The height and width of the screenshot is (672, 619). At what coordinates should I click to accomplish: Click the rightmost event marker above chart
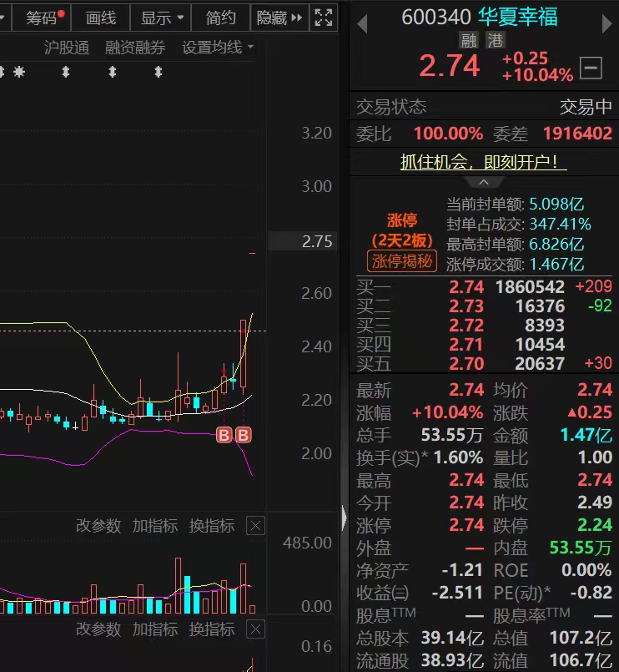click(158, 72)
